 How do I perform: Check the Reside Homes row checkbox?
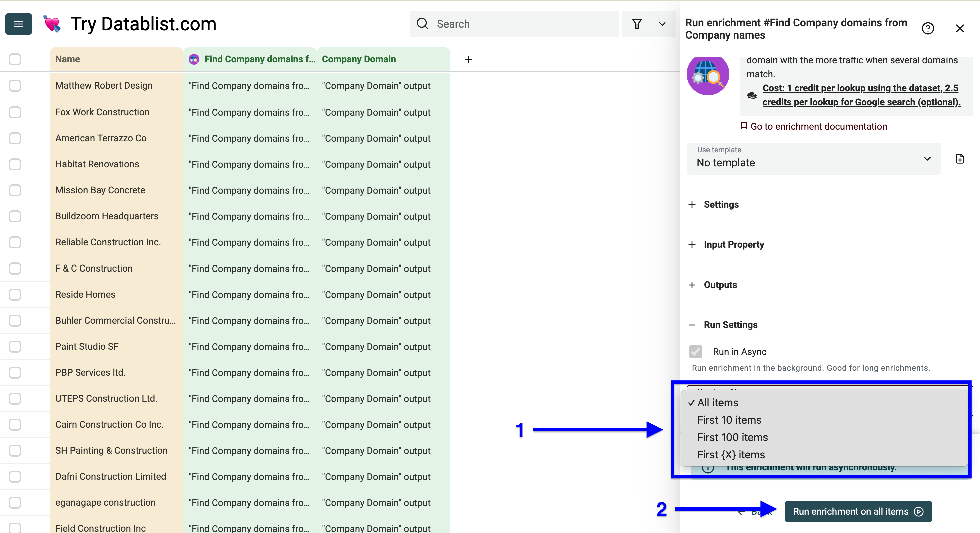click(x=15, y=294)
